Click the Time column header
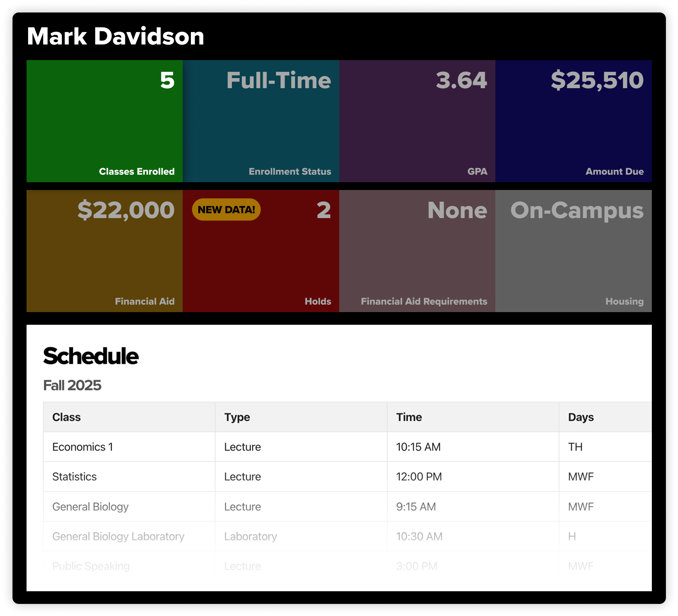 point(473,417)
